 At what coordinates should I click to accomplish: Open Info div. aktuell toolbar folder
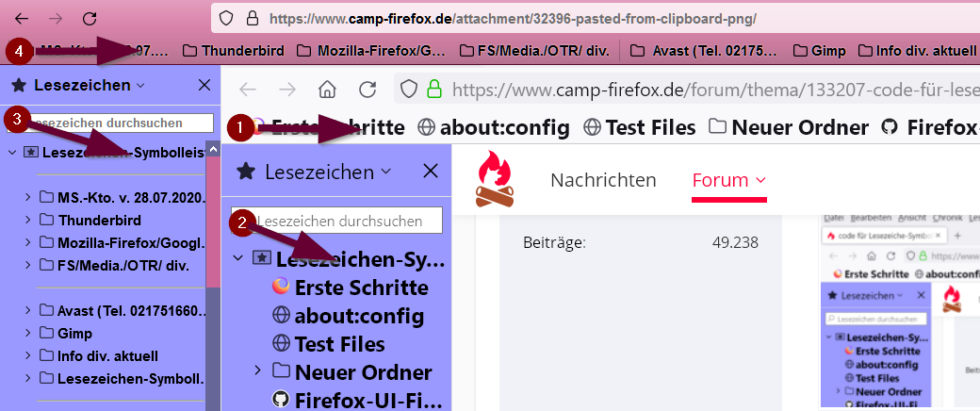tap(916, 51)
